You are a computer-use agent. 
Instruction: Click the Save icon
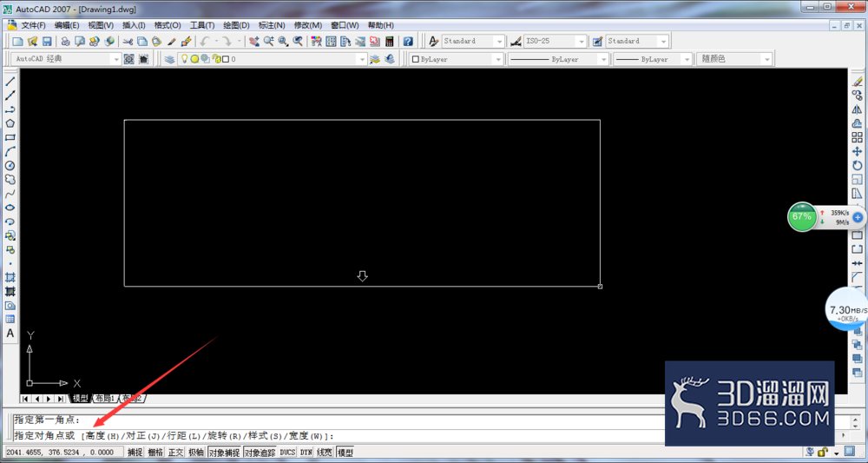(x=47, y=42)
